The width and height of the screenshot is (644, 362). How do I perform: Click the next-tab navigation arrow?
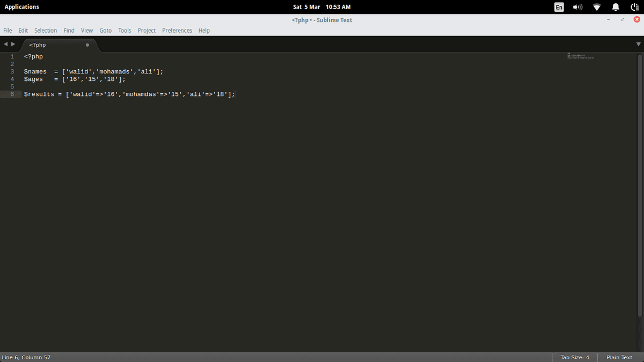pyautogui.click(x=13, y=45)
